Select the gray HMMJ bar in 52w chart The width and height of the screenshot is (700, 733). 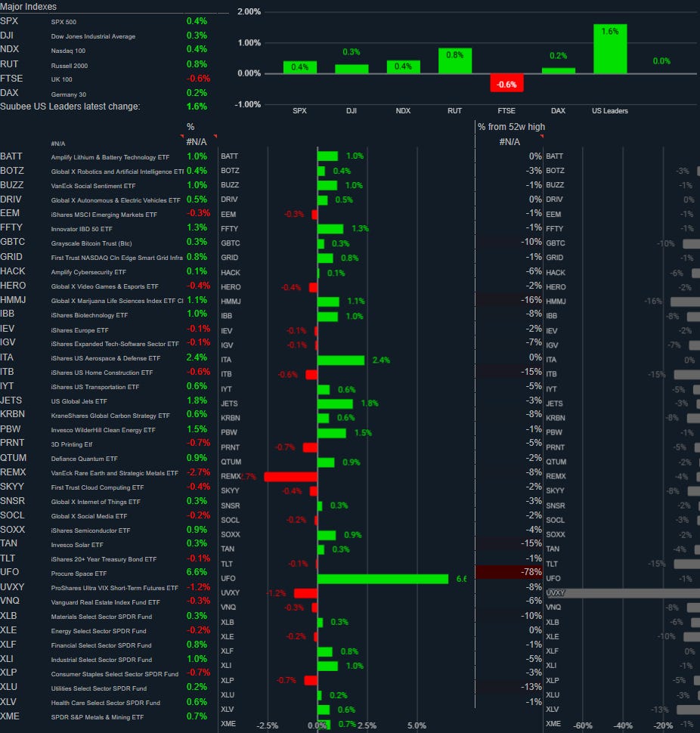point(685,302)
